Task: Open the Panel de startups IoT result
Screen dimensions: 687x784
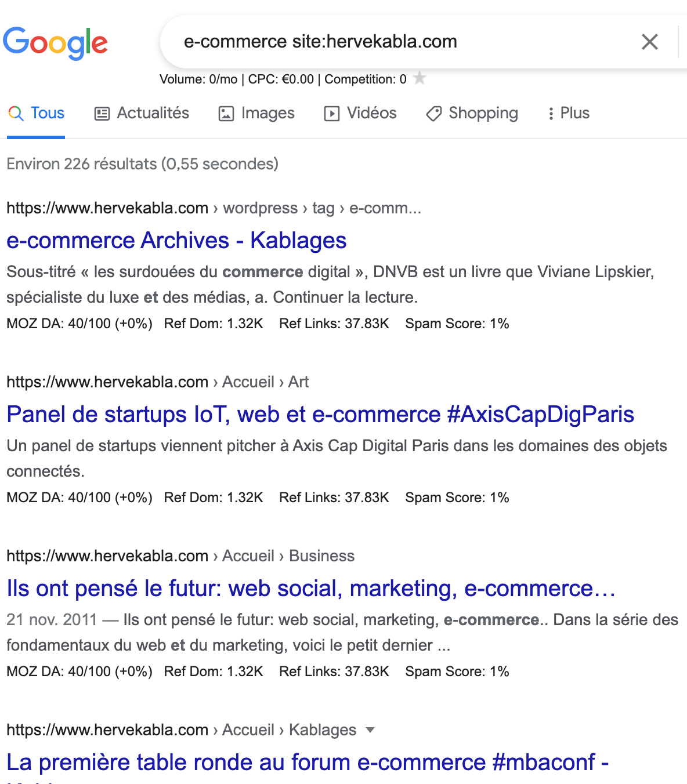Action: tap(320, 414)
